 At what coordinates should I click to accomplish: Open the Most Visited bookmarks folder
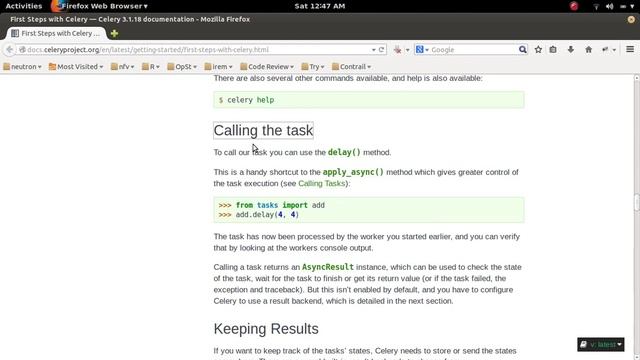[x=76, y=67]
